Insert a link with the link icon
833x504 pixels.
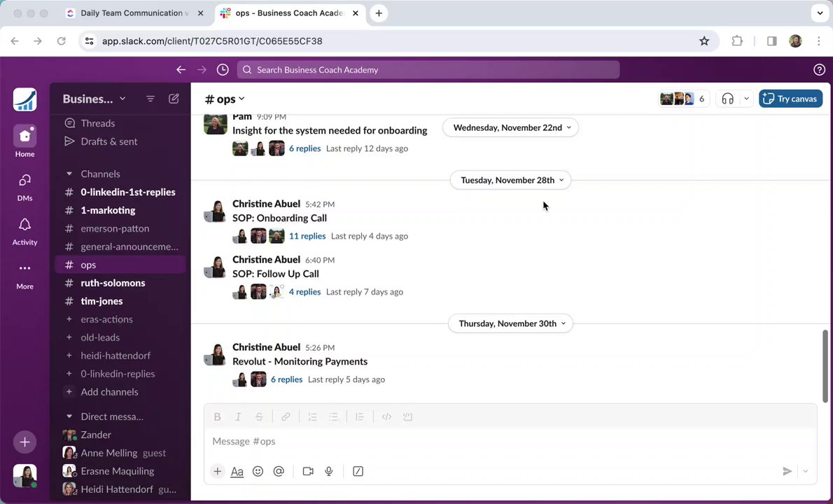pos(286,417)
